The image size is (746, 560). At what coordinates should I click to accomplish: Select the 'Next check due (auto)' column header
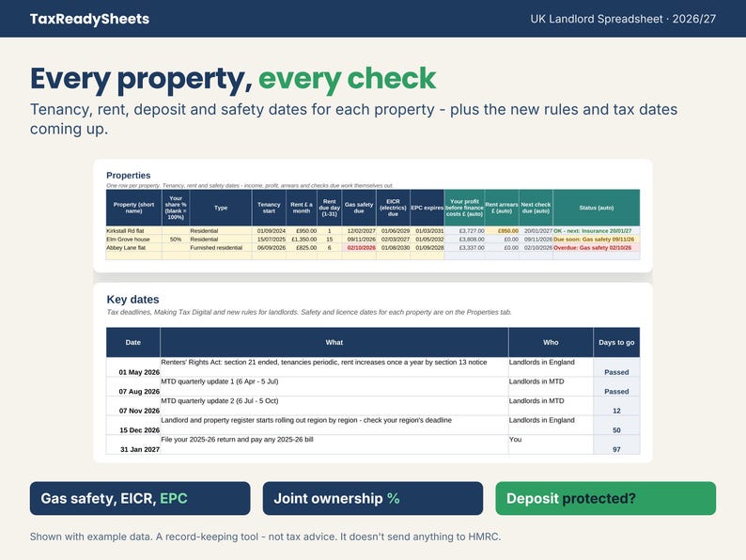click(x=536, y=208)
